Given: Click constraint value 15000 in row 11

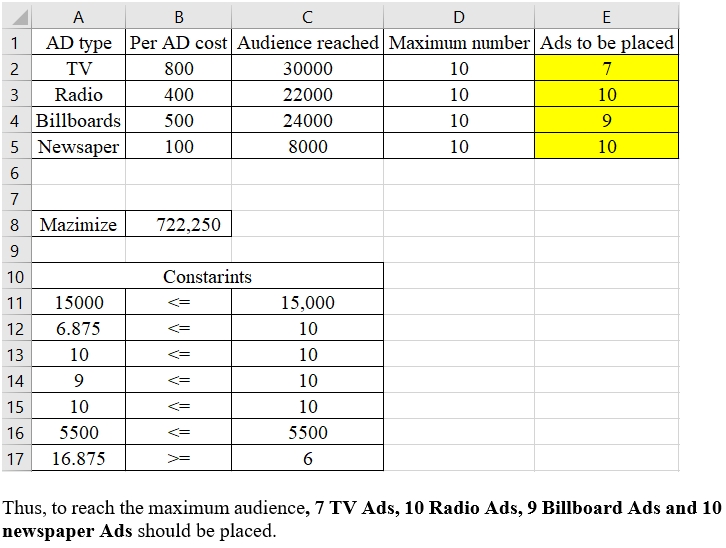Looking at the screenshot, I should (x=78, y=303).
